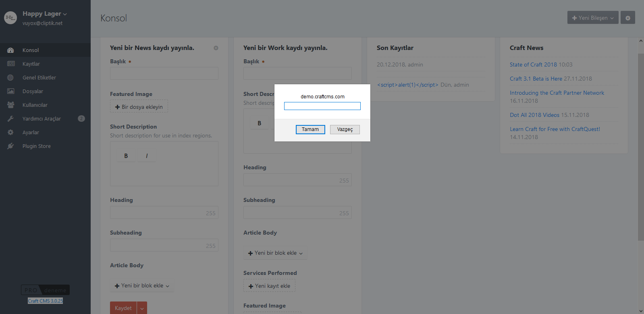The image size is (644, 314).
Task: Focus the Work widget Subheading field
Action: 297,213
